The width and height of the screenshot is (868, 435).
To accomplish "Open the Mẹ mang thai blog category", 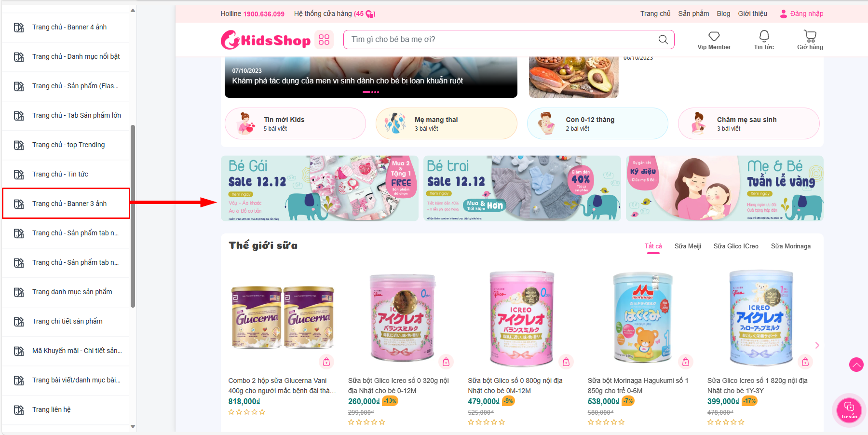I will (447, 123).
